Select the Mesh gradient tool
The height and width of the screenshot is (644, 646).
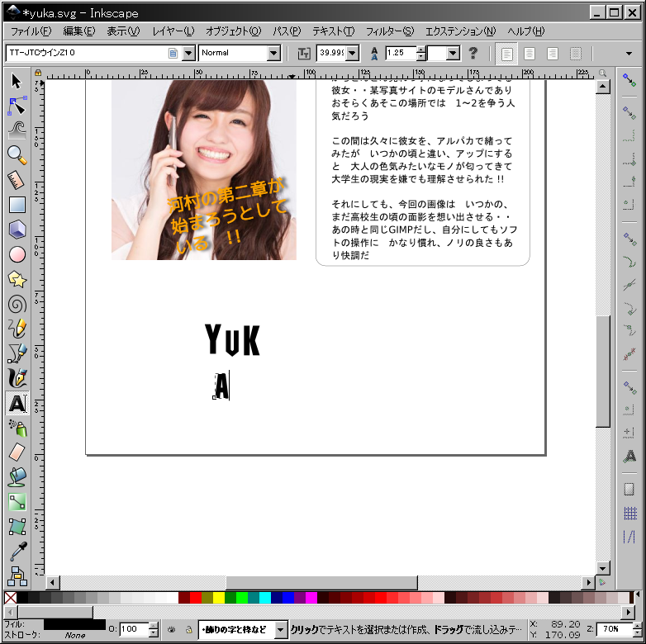tap(17, 526)
